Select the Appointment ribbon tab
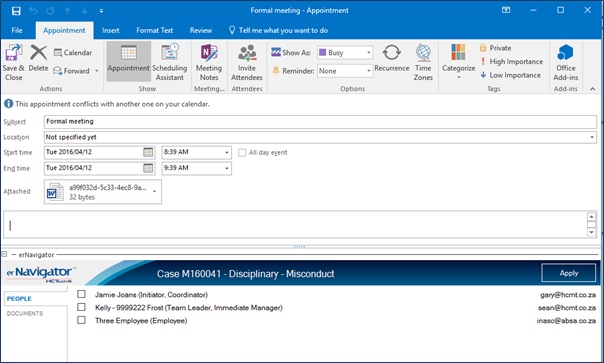This screenshot has height=363, width=604. (x=64, y=30)
